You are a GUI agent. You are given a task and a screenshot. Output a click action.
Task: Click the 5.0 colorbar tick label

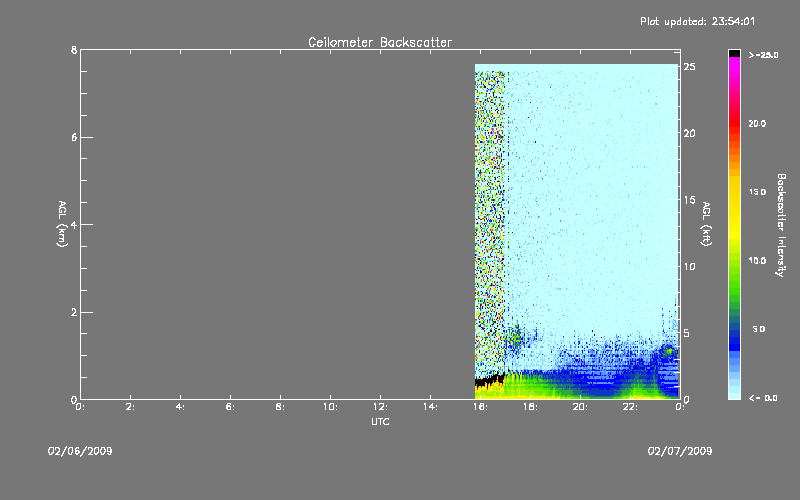coord(759,330)
